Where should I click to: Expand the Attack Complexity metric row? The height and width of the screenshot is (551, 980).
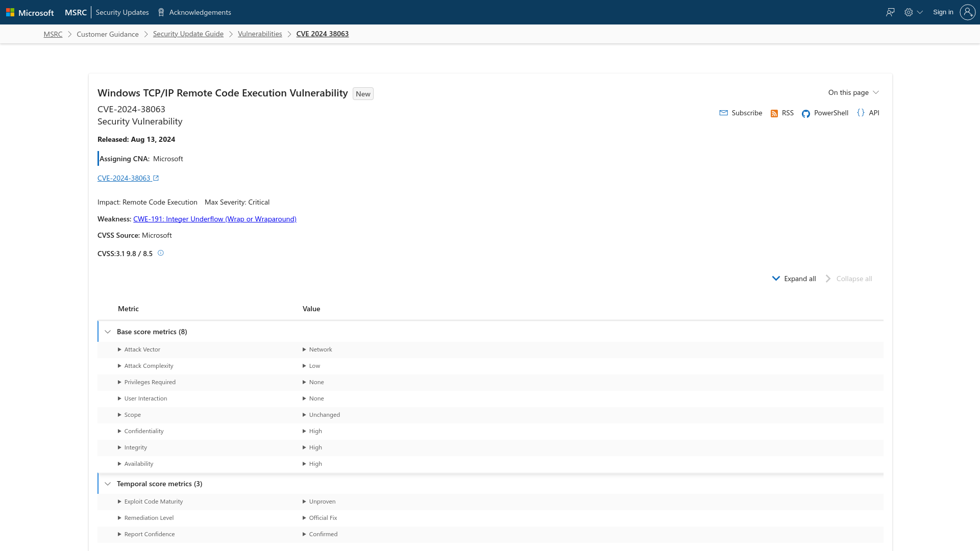(145, 366)
